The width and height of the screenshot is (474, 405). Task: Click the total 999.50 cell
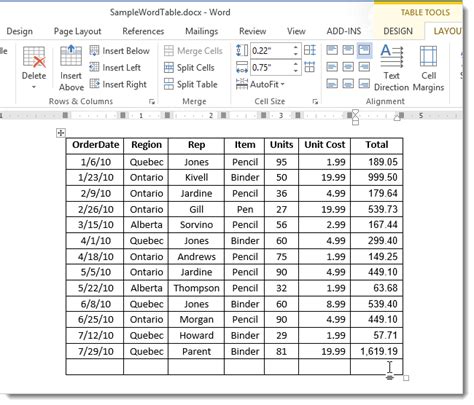pyautogui.click(x=377, y=177)
